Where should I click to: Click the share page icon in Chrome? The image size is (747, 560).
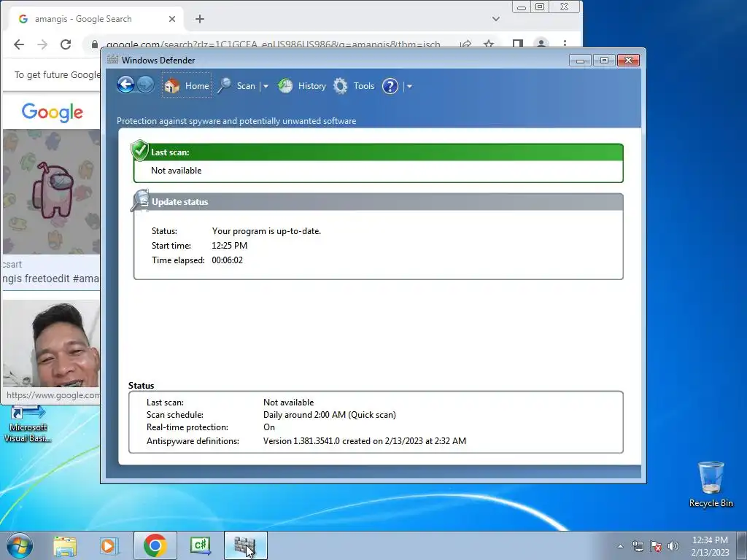click(465, 44)
